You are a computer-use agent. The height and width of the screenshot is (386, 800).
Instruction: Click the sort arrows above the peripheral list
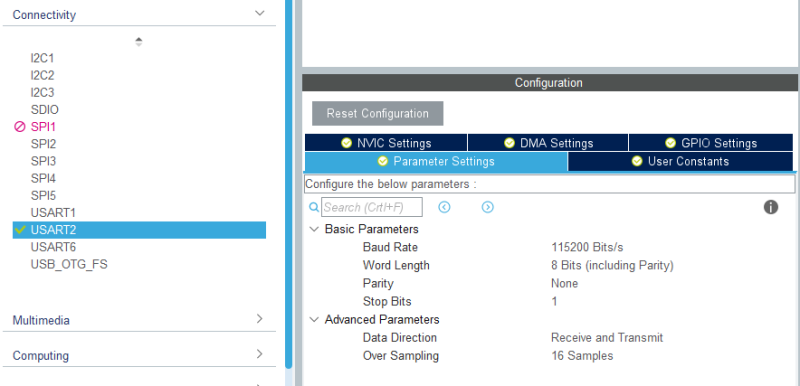pos(139,42)
